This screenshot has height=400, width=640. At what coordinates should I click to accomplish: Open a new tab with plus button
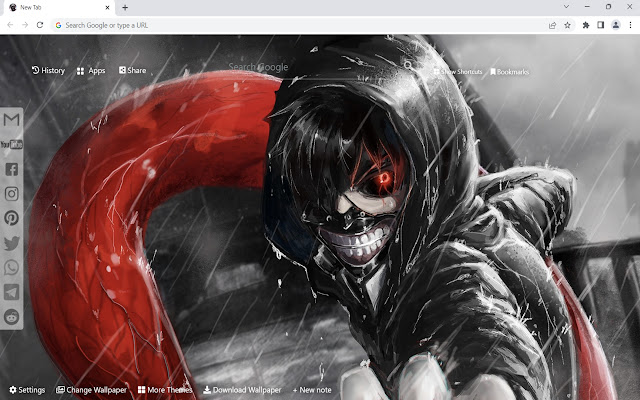[125, 7]
